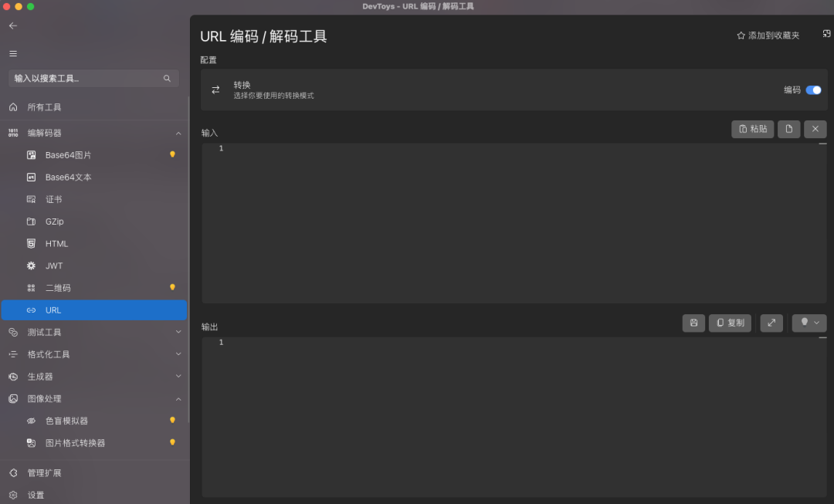Click the 编解码器 binary icon
The width and height of the screenshot is (834, 504).
click(x=13, y=133)
